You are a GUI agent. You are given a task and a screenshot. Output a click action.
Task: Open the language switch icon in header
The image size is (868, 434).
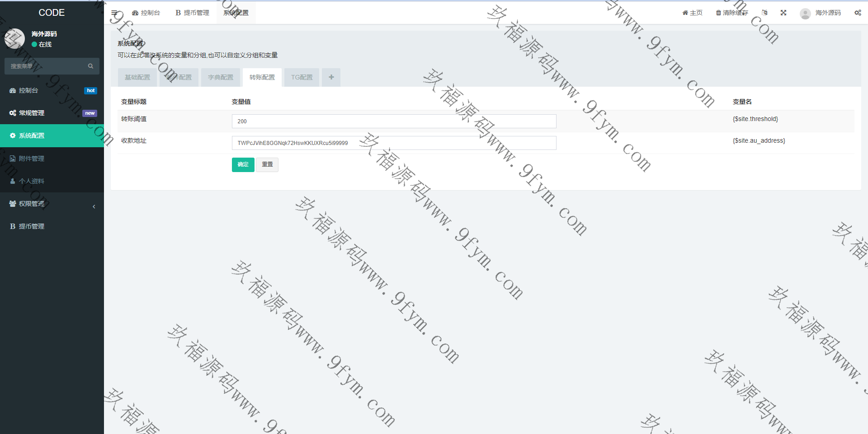pyautogui.click(x=764, y=13)
